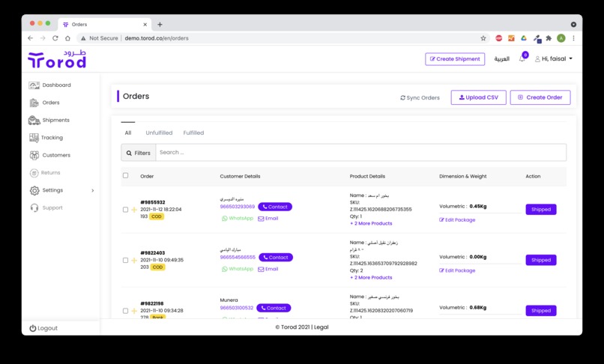The width and height of the screenshot is (604, 364).
Task: Show 2 more products for order #9855932
Action: click(371, 223)
